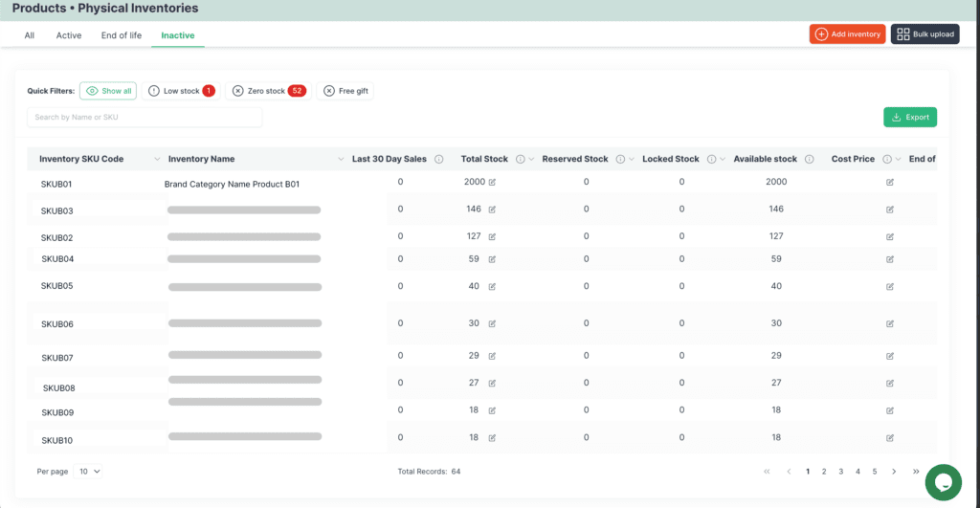
Task: Edit cost price for SKUB03 row
Action: [x=889, y=210]
